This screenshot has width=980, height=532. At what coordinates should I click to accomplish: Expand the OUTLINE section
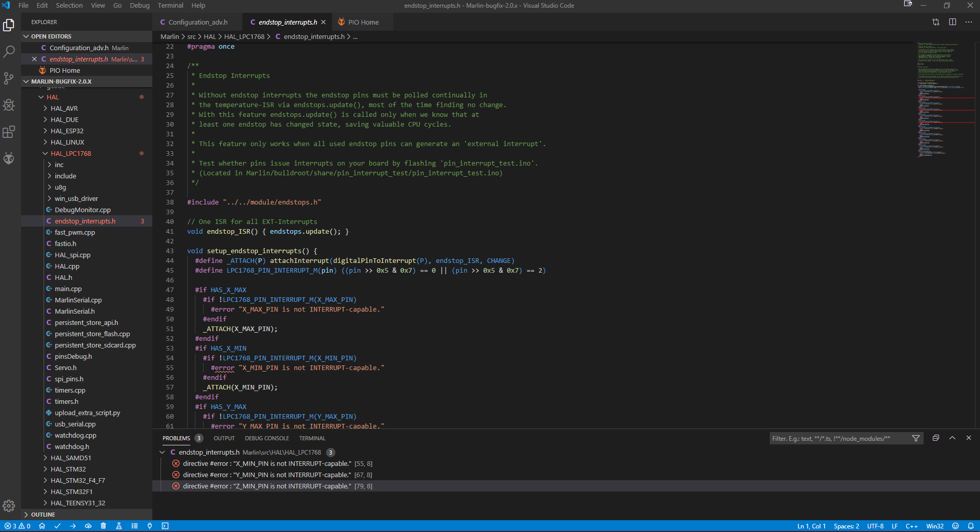coord(43,515)
